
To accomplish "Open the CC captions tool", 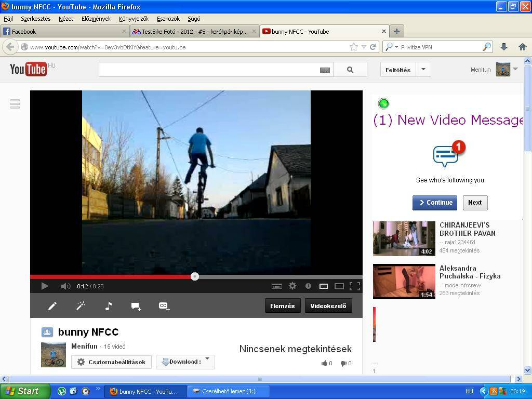I will point(164,307).
